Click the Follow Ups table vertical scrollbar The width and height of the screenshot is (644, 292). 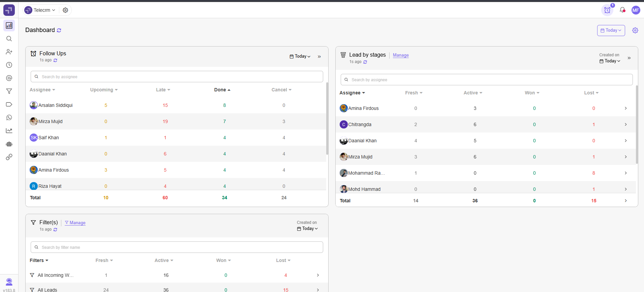pos(327,118)
